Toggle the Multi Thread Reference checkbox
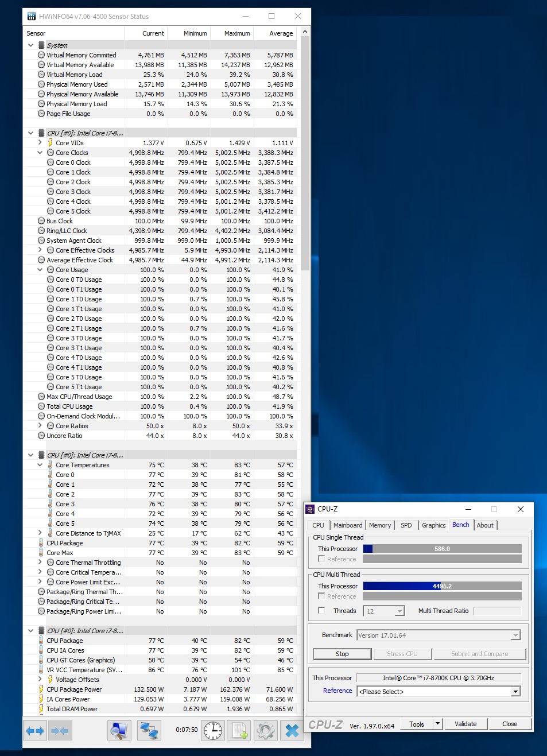 pyautogui.click(x=321, y=596)
